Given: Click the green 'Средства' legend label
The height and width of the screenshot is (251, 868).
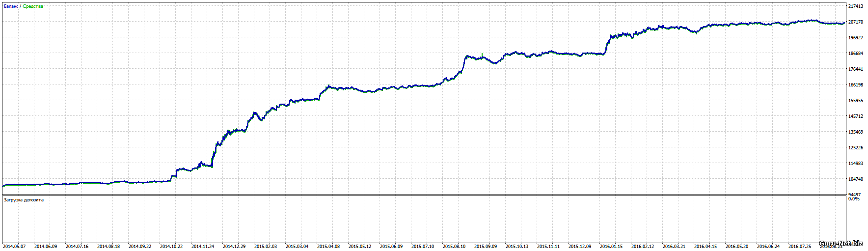Looking at the screenshot, I should (33, 6).
